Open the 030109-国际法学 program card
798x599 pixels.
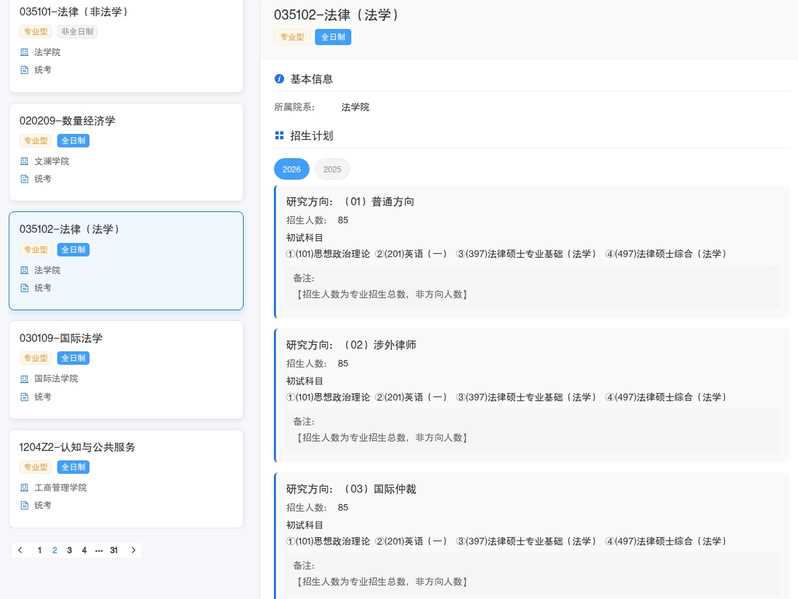pyautogui.click(x=126, y=338)
